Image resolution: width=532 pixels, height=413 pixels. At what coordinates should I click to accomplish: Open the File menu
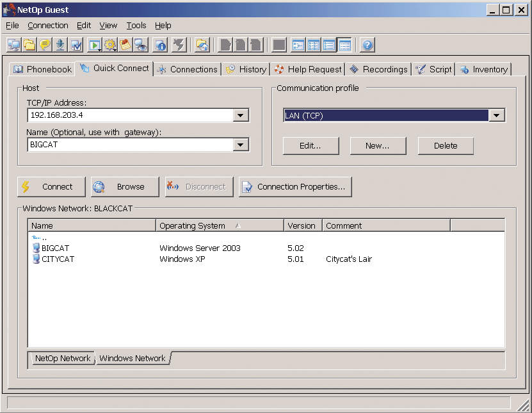point(13,26)
